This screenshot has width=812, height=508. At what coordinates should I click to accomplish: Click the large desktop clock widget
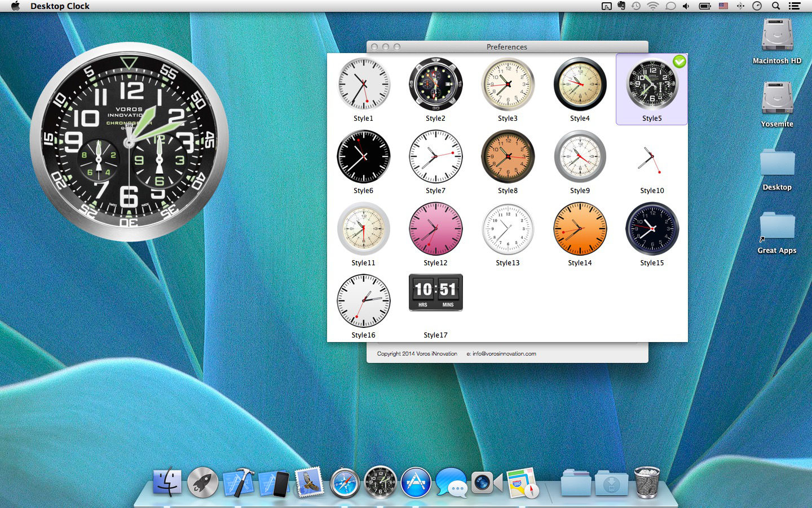coord(129,142)
